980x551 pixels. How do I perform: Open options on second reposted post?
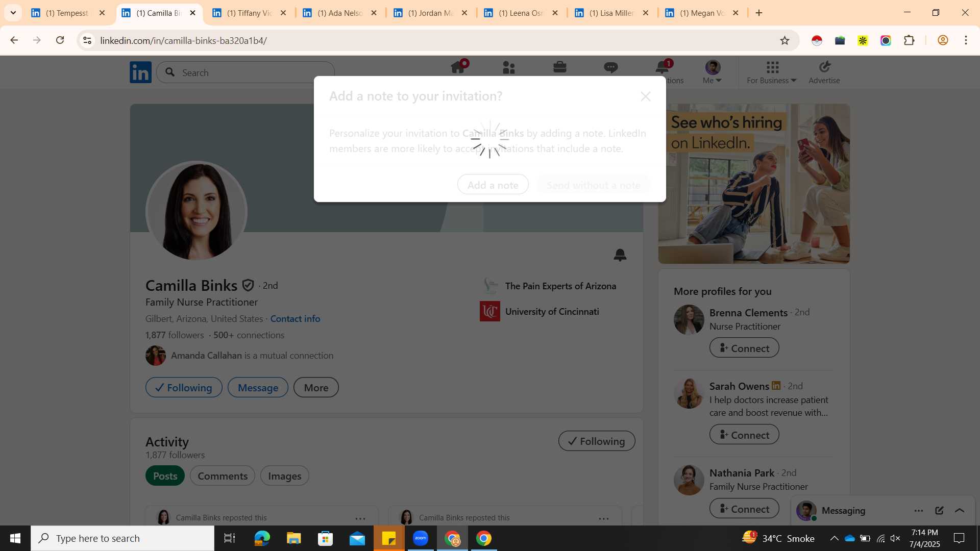coord(604,518)
